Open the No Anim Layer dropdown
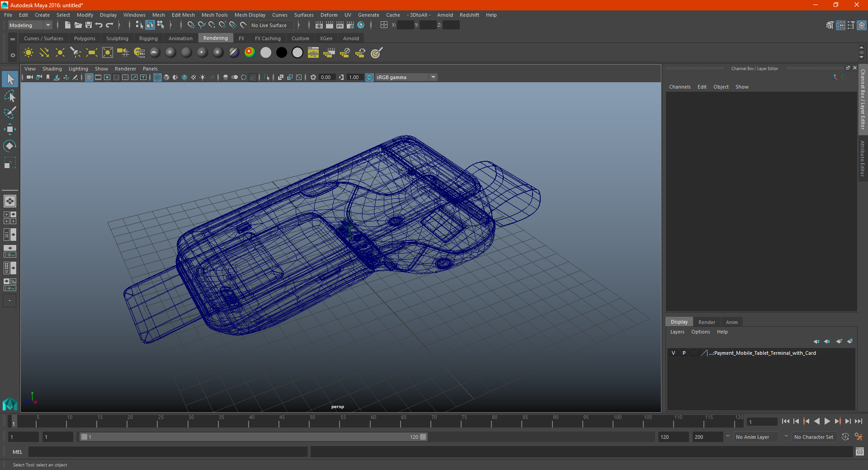The height and width of the screenshot is (470, 868). point(756,437)
